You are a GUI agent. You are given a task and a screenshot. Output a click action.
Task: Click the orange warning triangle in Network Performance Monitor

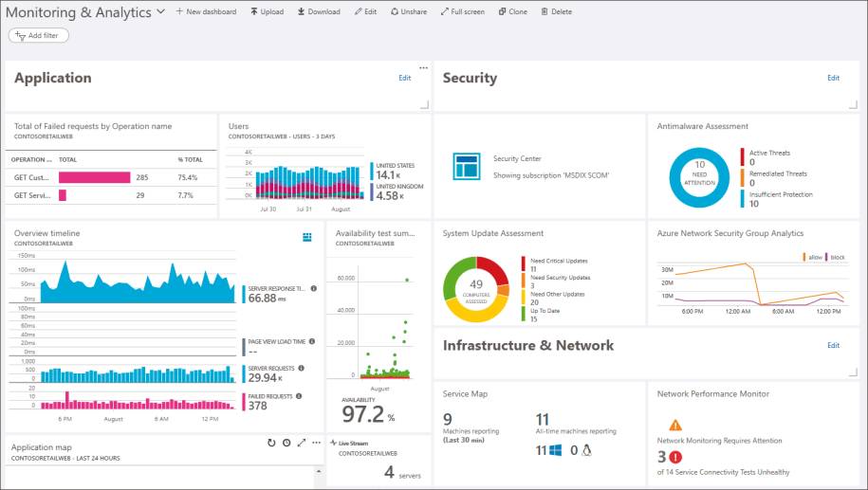tap(675, 426)
